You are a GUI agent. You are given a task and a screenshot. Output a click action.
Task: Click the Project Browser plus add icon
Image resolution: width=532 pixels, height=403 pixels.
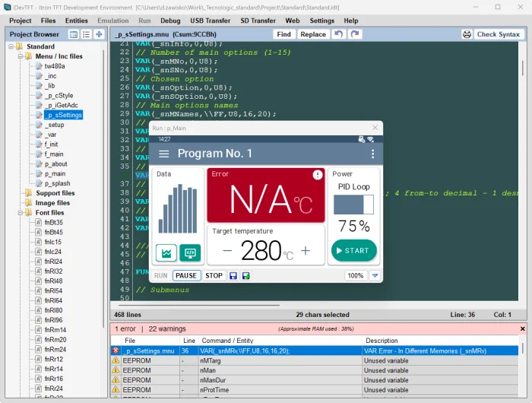[x=99, y=34]
